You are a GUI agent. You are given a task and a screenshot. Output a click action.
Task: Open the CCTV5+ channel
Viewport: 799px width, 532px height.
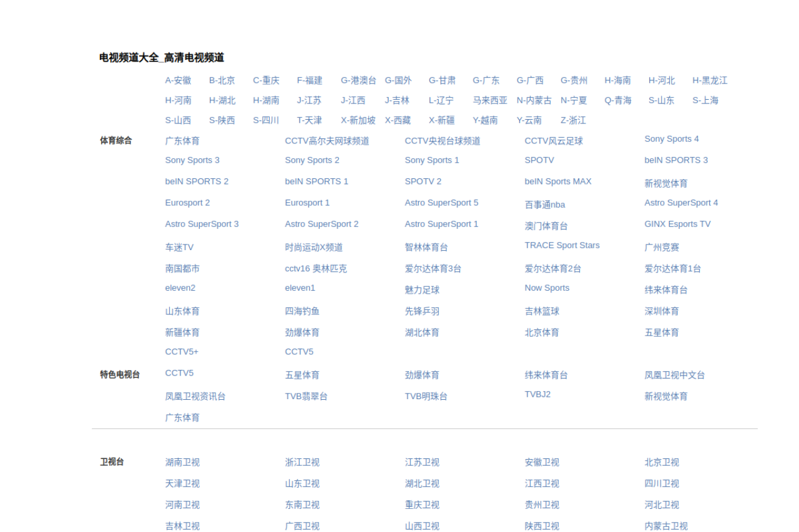(182, 352)
